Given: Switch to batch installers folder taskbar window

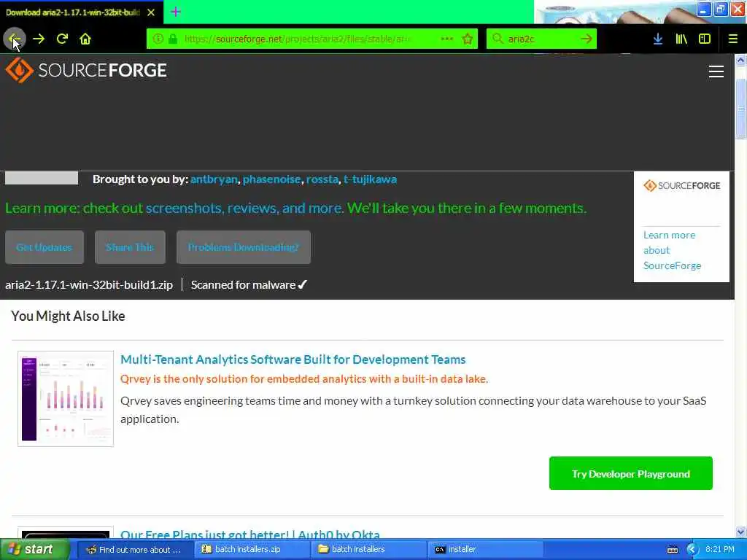Looking at the screenshot, I should click(x=368, y=550).
